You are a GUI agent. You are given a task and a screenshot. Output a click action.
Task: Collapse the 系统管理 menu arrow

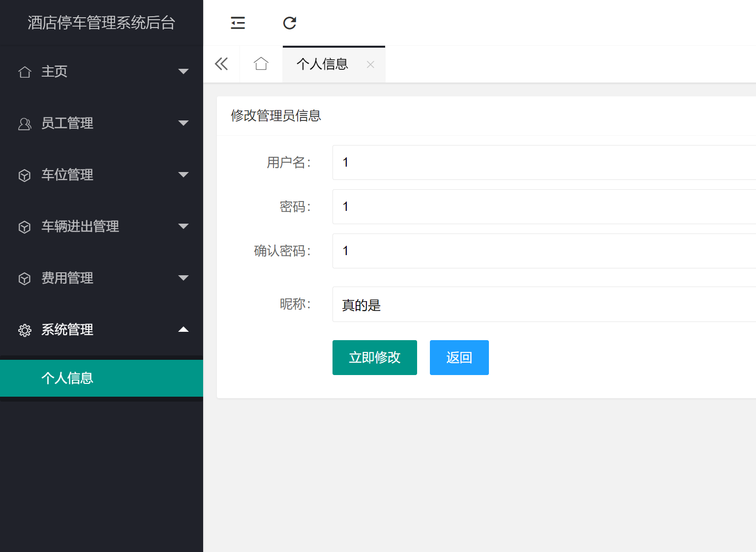183,329
